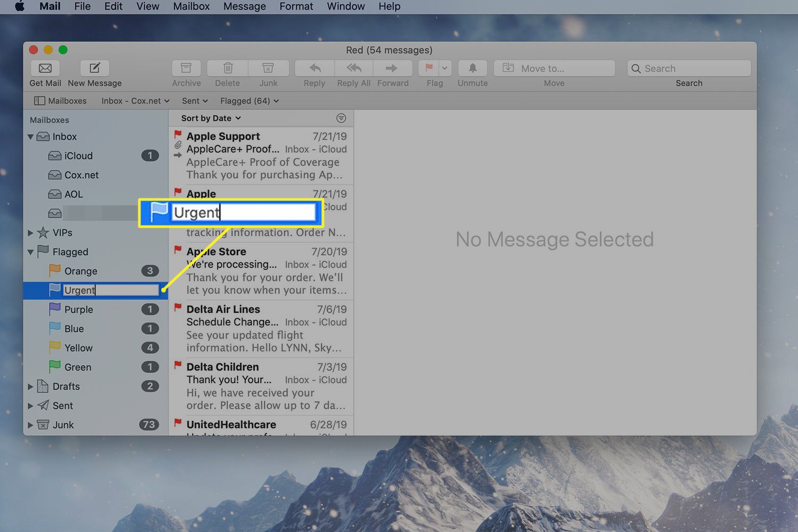
Task: Expand the Drafts disclosure triangle
Action: [x=30, y=387]
